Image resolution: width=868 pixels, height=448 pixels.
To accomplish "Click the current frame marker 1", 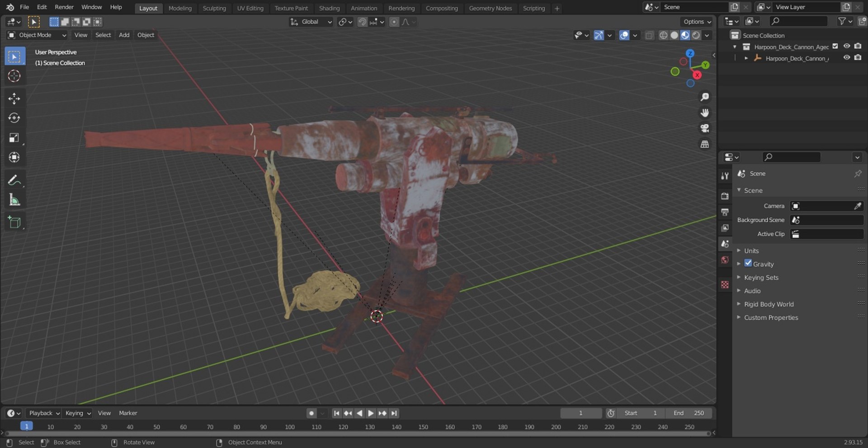I will tap(27, 426).
